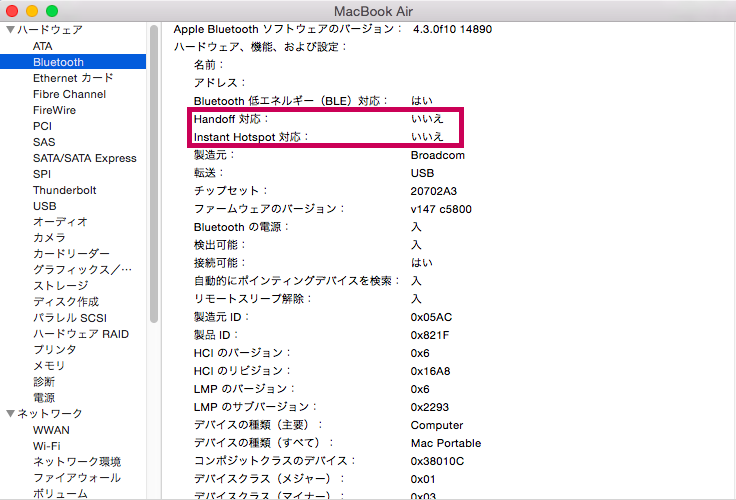Select Wi-Fi under ネットワーク
Viewport: 736px width, 500px height.
click(46, 446)
